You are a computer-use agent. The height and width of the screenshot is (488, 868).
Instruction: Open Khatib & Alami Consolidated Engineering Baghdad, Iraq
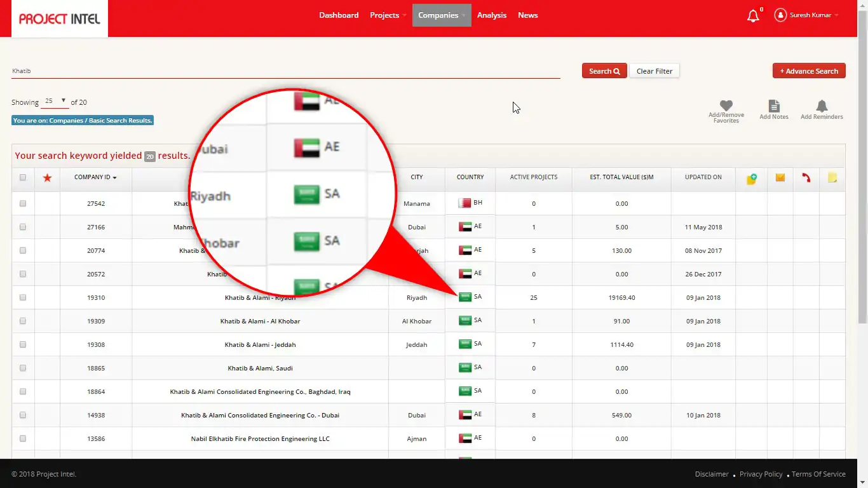(x=261, y=392)
